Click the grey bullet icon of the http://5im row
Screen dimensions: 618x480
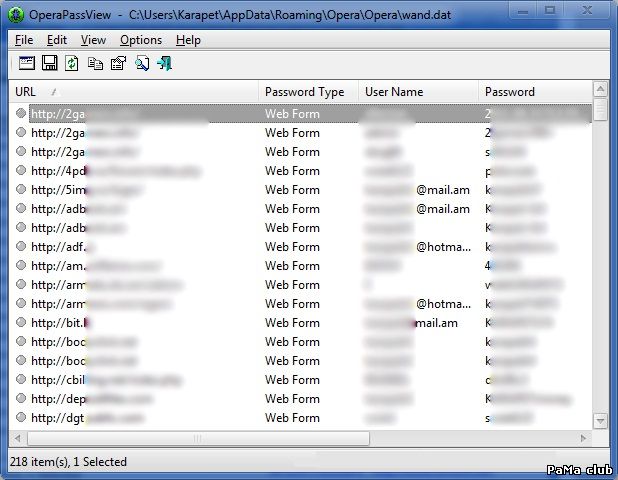pos(21,189)
